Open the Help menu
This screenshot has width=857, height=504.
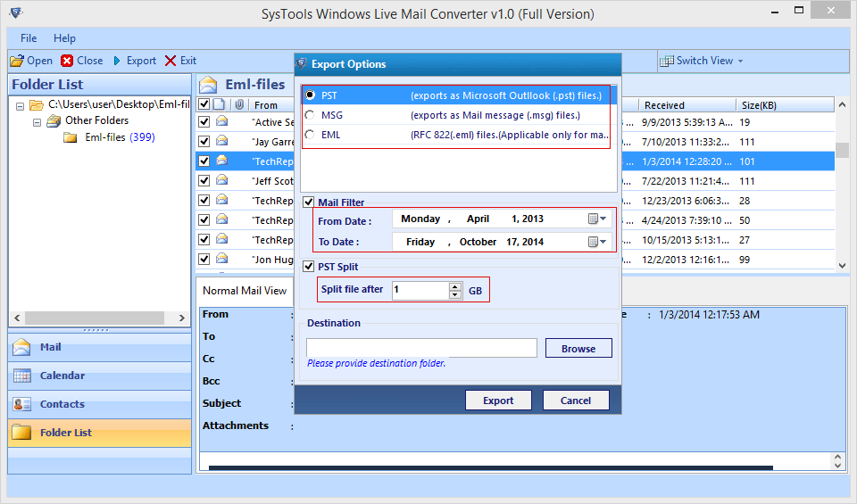pyautogui.click(x=64, y=38)
